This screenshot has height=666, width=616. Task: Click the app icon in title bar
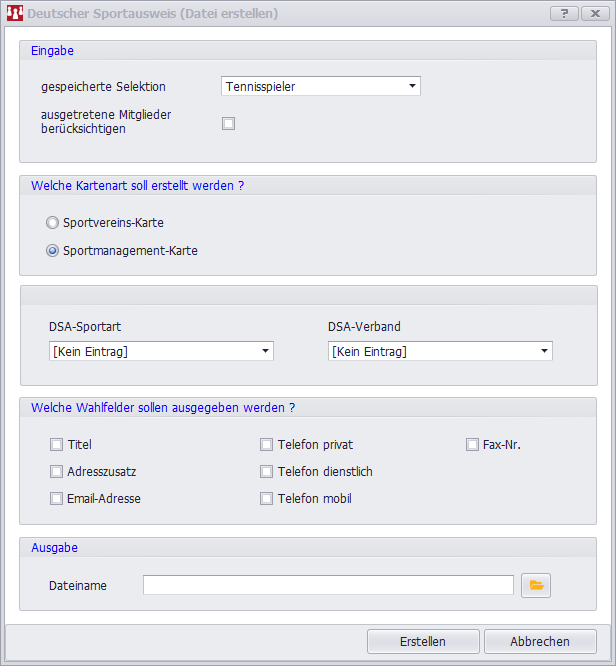pos(14,14)
